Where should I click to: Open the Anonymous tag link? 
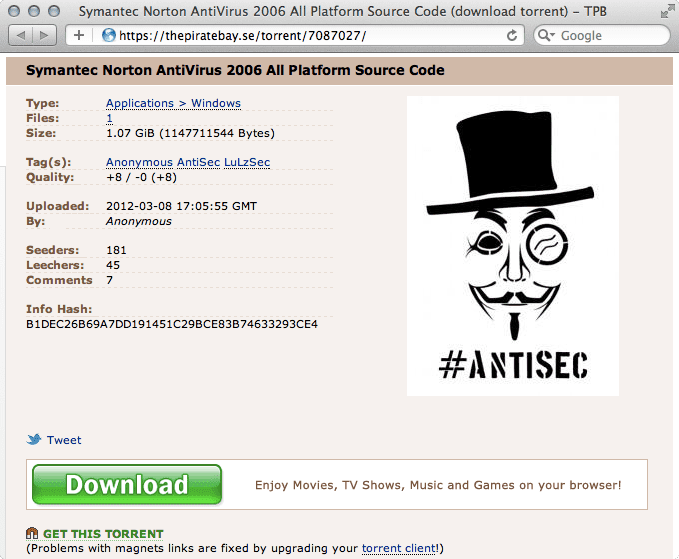(139, 162)
